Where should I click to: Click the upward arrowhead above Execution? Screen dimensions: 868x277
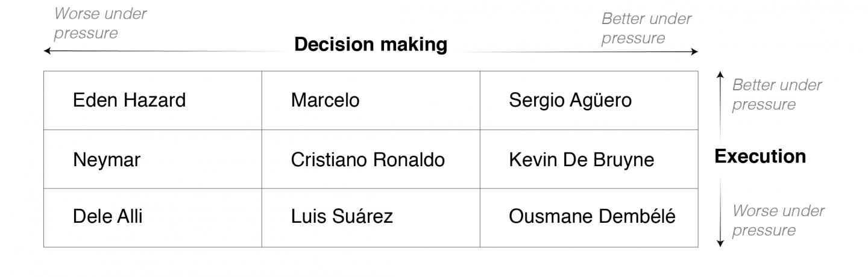[x=720, y=76]
